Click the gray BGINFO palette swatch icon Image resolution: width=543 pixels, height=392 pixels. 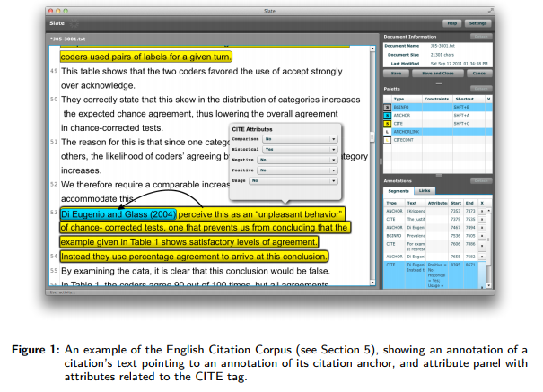click(388, 108)
